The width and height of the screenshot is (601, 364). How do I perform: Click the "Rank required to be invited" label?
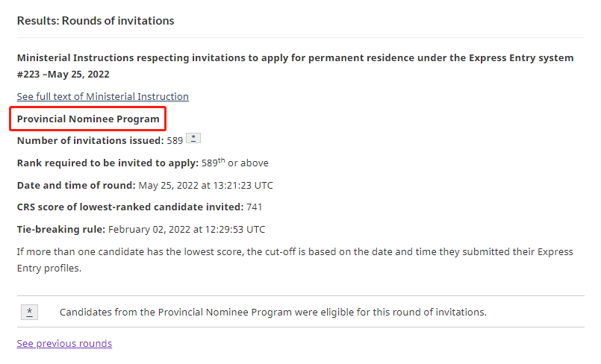pyautogui.click(x=107, y=163)
